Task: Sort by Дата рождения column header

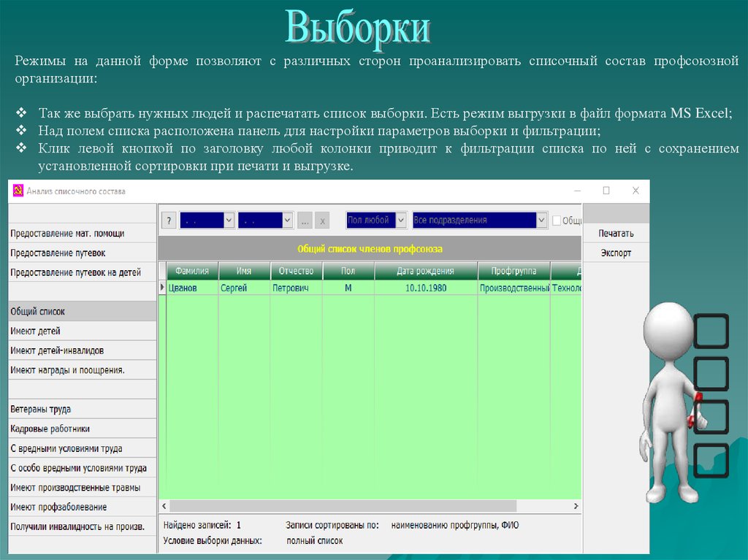Action: [426, 271]
